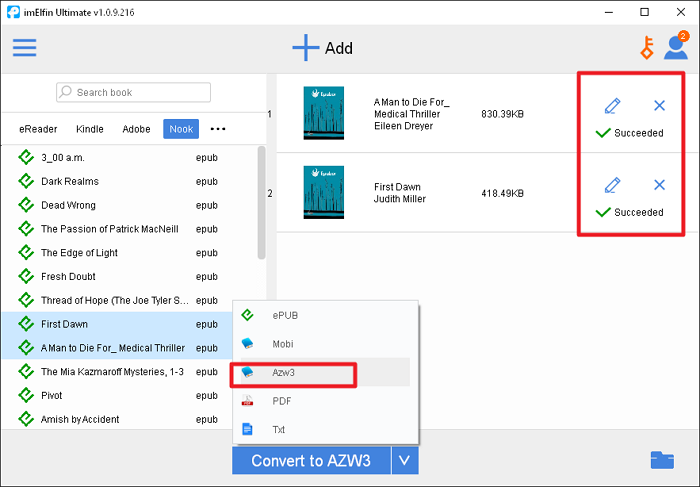The width and height of the screenshot is (700, 487).
Task: Edit metadata for A Man to Die For
Action: click(612, 106)
